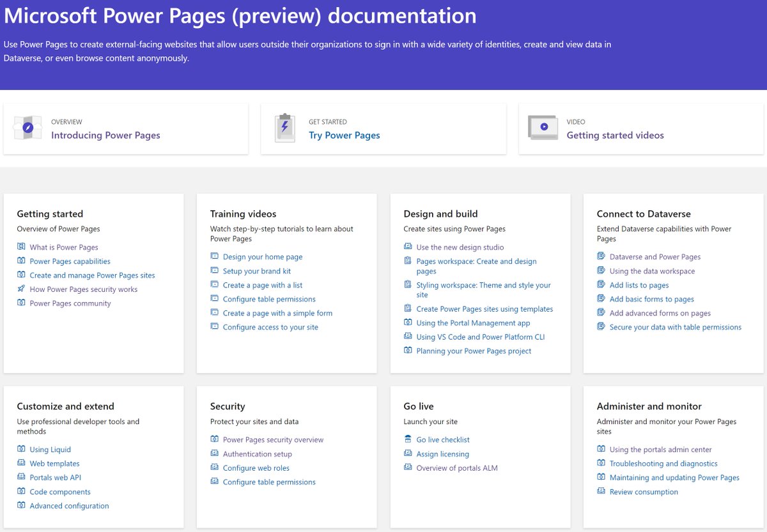Screen dimensions: 767x532
Task: Open the Troubleshooting and diagnostics link
Action: click(x=663, y=464)
